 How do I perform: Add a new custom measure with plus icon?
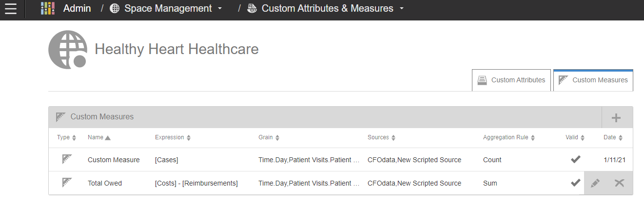[x=616, y=117]
